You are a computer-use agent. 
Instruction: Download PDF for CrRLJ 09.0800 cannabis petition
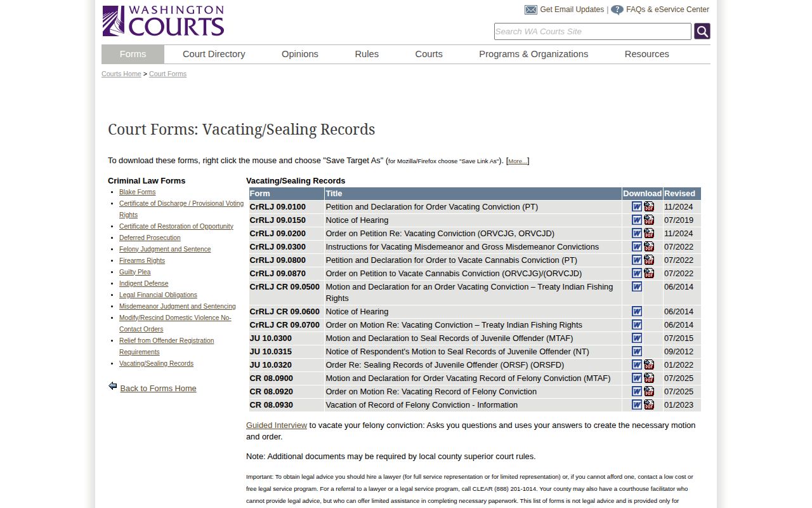click(x=649, y=260)
